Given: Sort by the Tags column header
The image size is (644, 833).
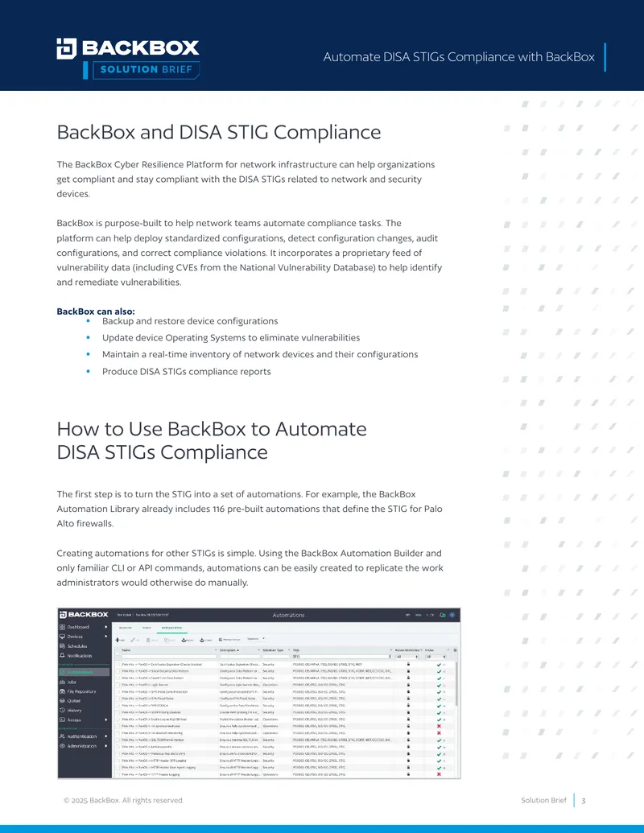Looking at the screenshot, I should click(x=296, y=650).
